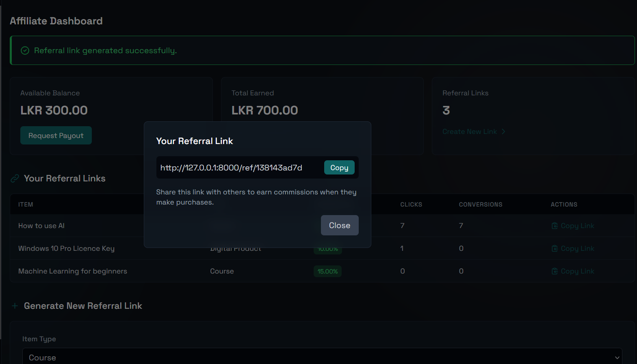The image size is (637, 364).
Task: Click the chain link icon beside Your Referral Links
Action: [15, 179]
